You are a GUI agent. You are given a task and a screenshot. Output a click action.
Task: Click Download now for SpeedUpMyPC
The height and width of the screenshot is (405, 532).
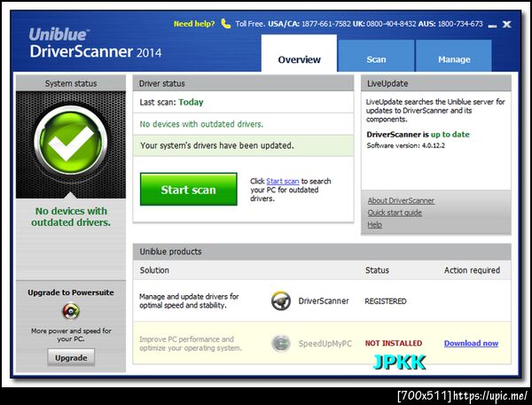point(471,343)
